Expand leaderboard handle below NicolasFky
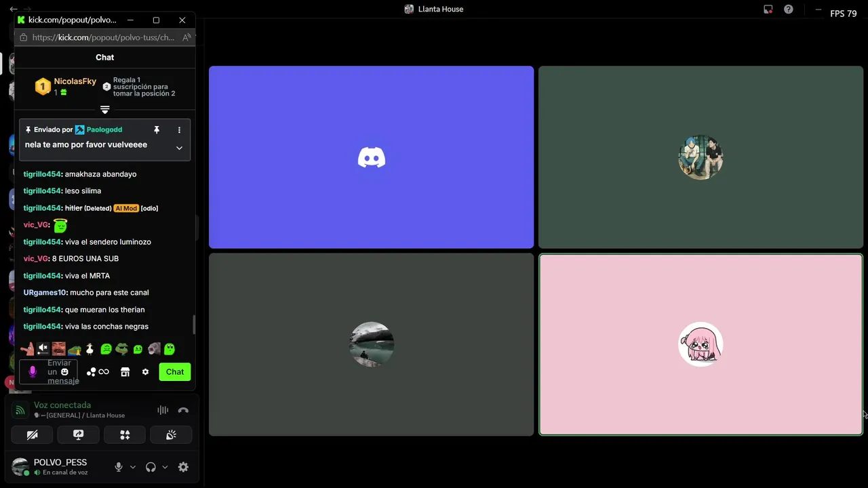Screen dimensions: 868x488 click(104, 109)
